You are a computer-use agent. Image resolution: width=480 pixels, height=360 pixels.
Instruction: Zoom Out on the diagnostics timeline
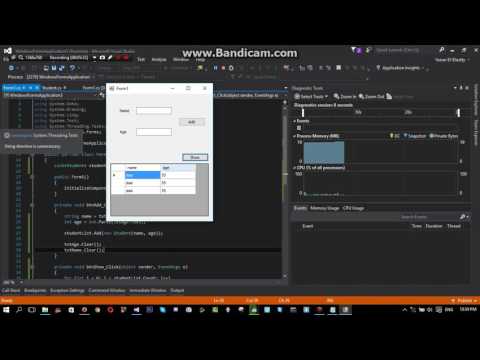(x=371, y=97)
